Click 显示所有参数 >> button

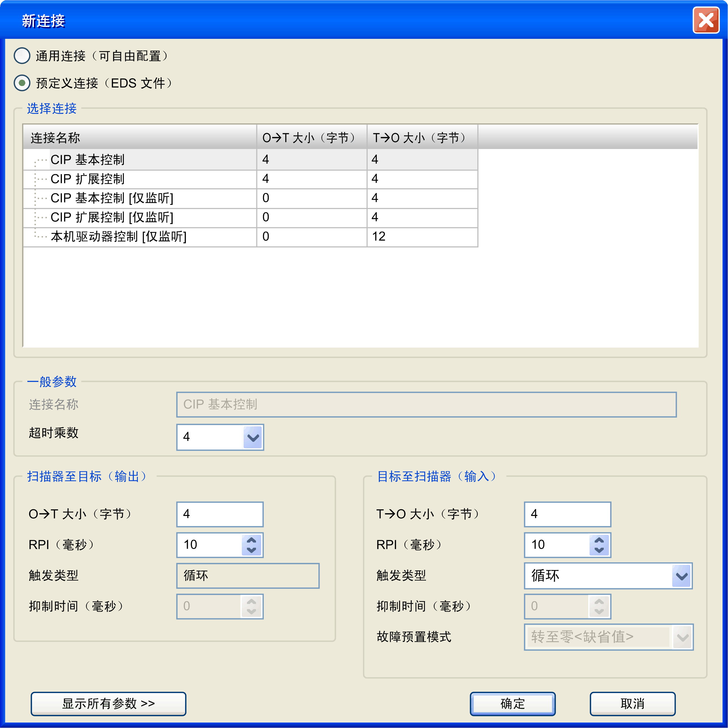[x=108, y=704]
